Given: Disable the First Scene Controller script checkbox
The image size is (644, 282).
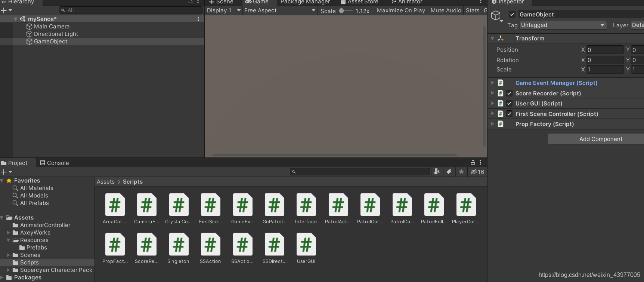Looking at the screenshot, I should click(x=510, y=114).
